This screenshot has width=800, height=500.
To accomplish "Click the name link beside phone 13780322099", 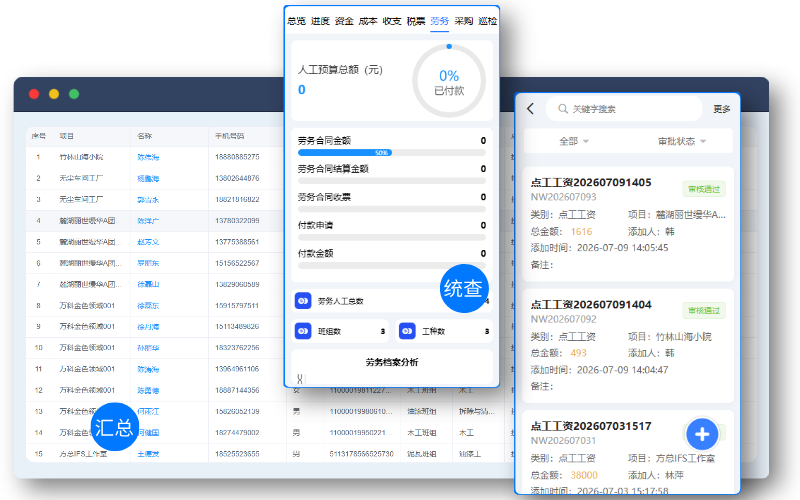I will click(x=148, y=221).
